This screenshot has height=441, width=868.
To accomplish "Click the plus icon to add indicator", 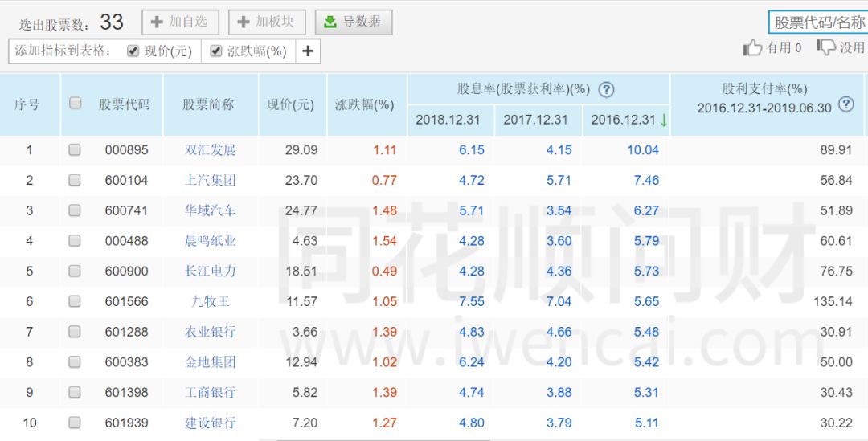I will click(x=308, y=51).
